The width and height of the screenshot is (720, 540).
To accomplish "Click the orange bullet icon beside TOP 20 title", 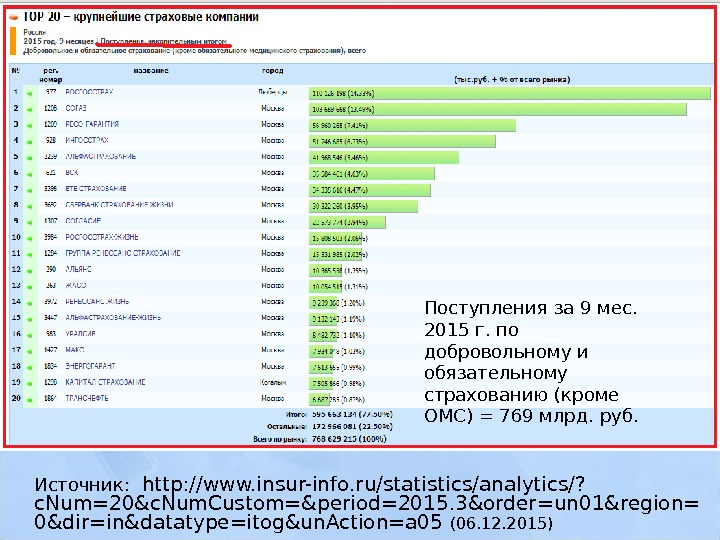I will tap(14, 17).
